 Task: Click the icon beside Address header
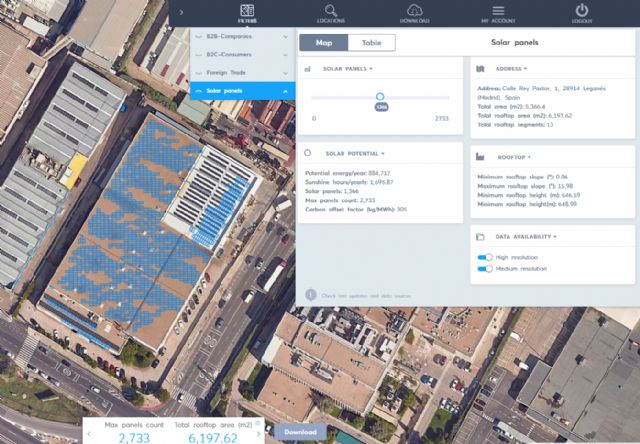[x=480, y=69]
